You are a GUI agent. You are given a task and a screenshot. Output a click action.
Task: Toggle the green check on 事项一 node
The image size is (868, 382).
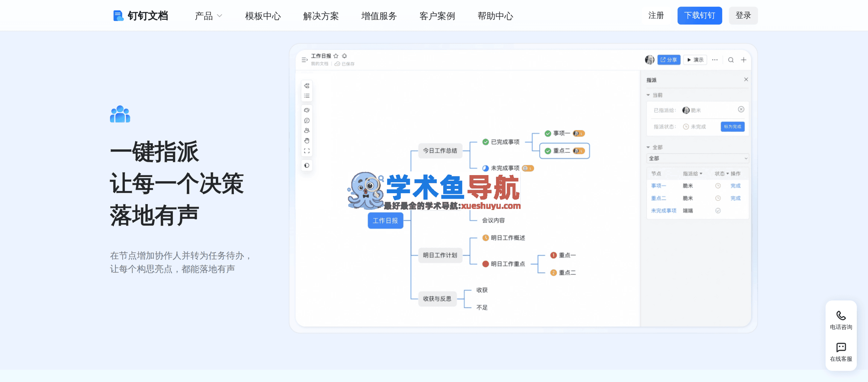[548, 133]
